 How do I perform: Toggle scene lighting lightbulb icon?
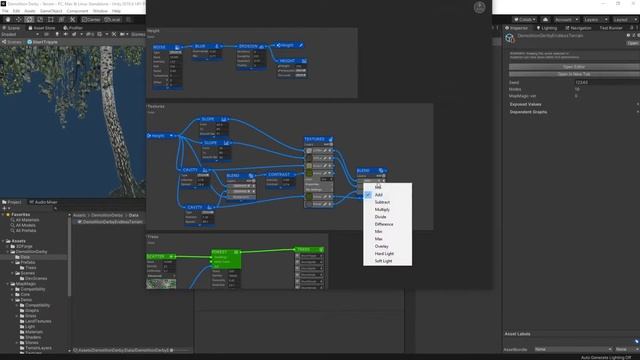coord(57,34)
